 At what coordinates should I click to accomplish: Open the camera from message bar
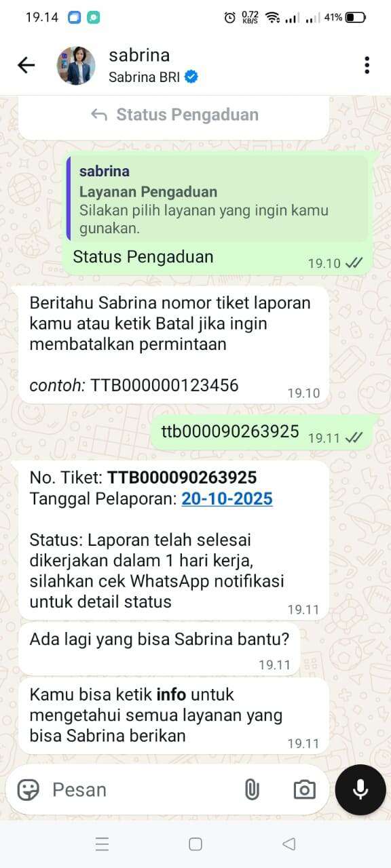pyautogui.click(x=304, y=789)
